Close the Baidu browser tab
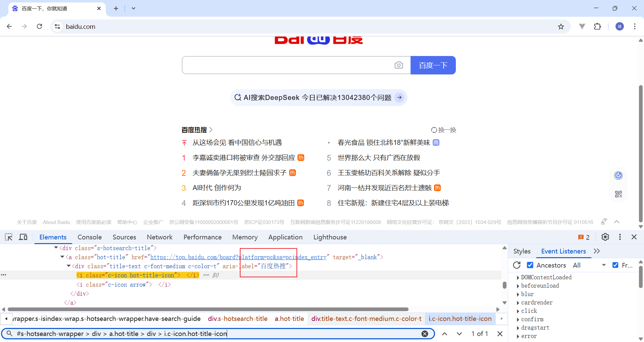644x342 pixels. click(x=99, y=8)
